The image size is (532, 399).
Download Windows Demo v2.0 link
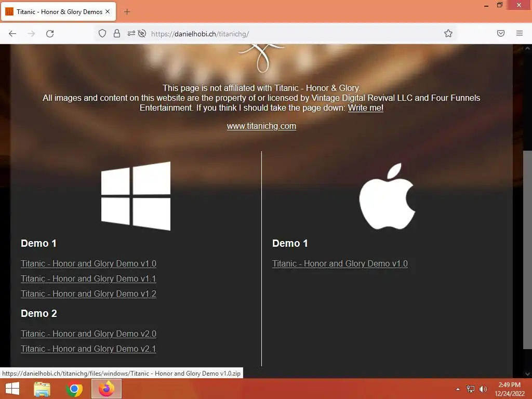tap(88, 334)
